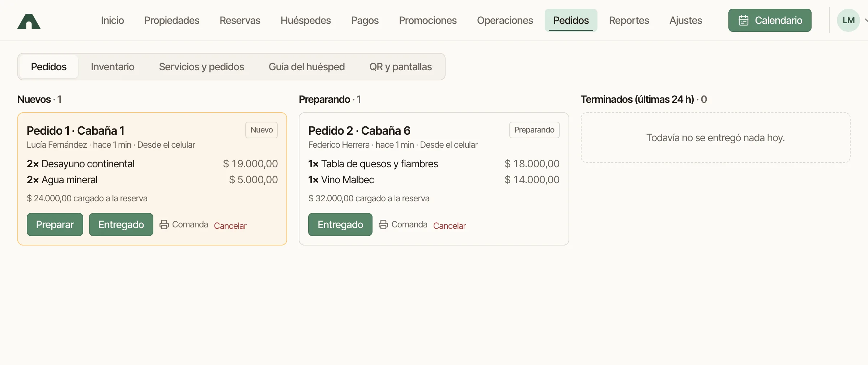Select the Pedidos sub-tab
Viewport: 868px width, 365px height.
pos(49,67)
